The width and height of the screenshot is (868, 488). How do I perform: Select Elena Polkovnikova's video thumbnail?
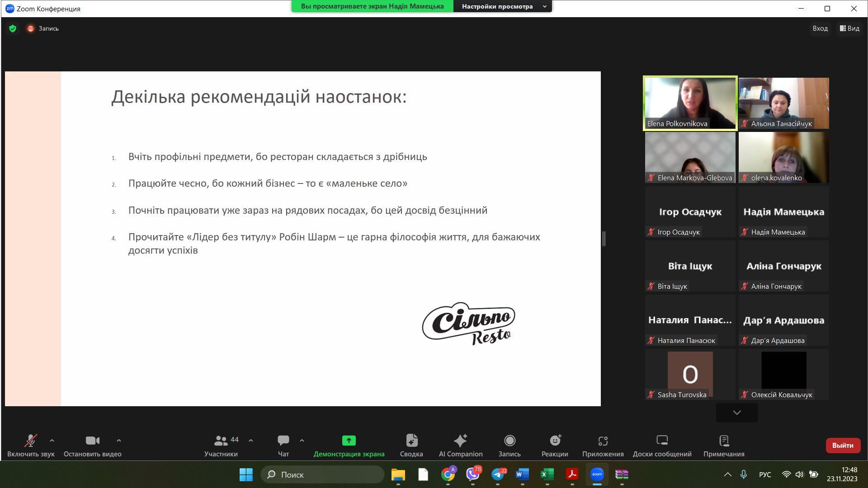click(x=690, y=103)
